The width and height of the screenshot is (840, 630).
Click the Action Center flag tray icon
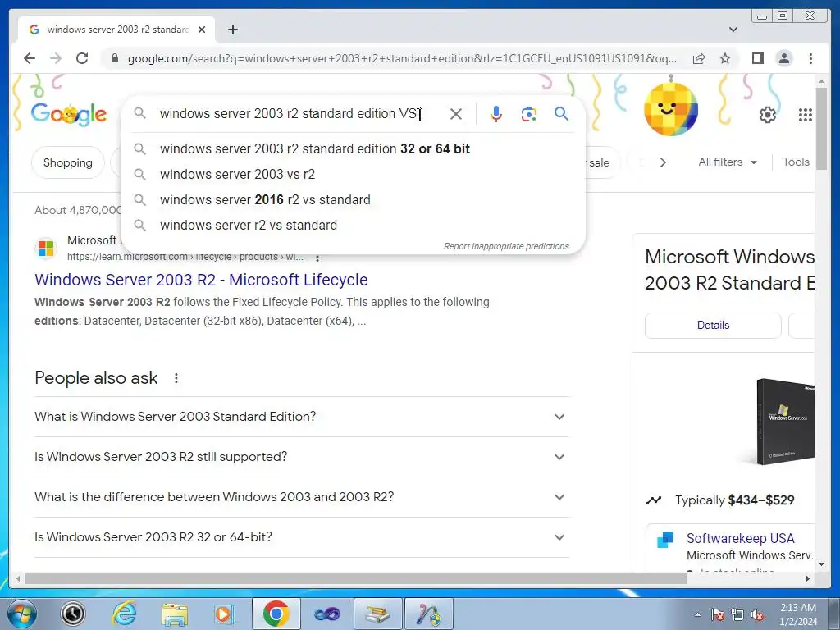pos(717,615)
